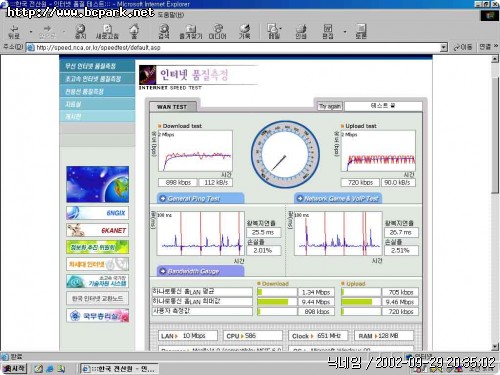Image resolution: width=500 pixels, height=375 pixels.
Task: Click the vertical scrollbar up arrow
Action: point(495,59)
